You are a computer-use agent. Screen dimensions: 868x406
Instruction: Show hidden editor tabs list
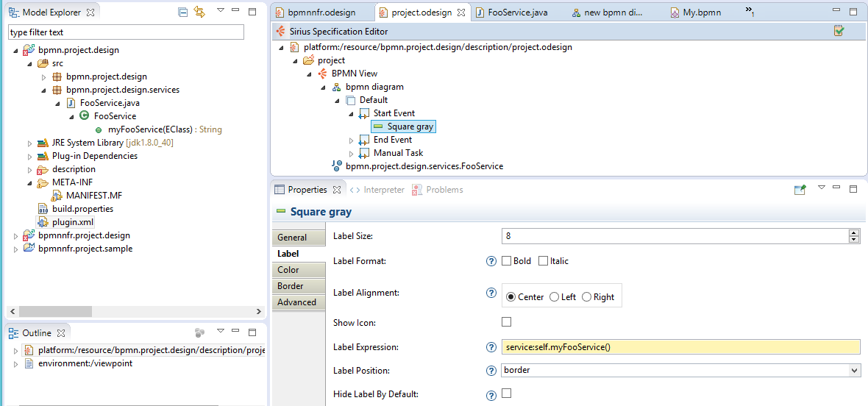pyautogui.click(x=750, y=10)
